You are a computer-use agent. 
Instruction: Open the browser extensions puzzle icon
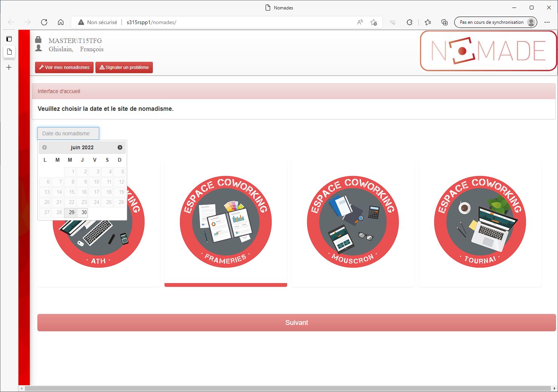tap(409, 22)
